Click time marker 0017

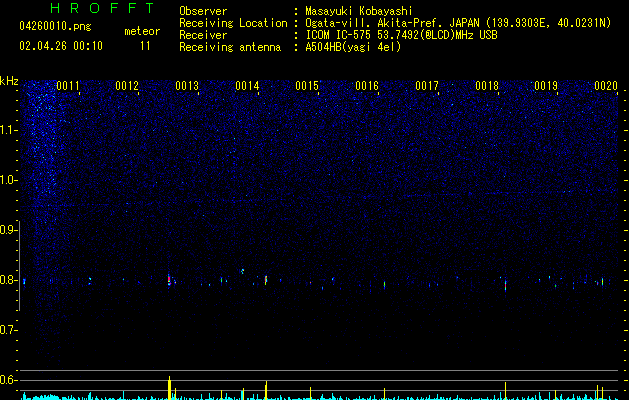coord(427,86)
